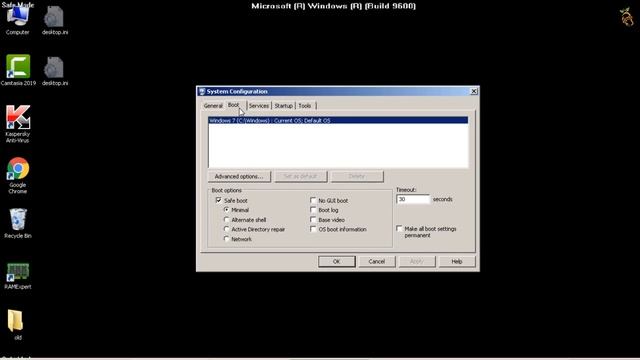Image resolution: width=640 pixels, height=360 pixels.
Task: Select the Boot tab
Action: point(234,105)
